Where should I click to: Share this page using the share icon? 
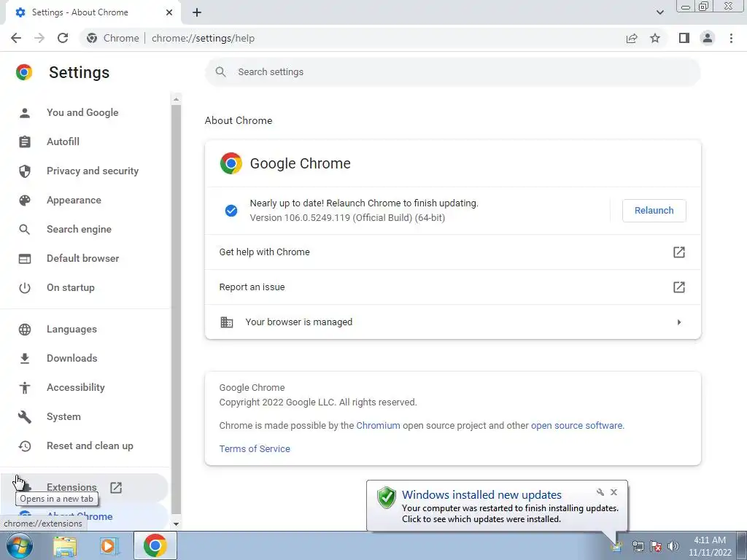click(632, 38)
